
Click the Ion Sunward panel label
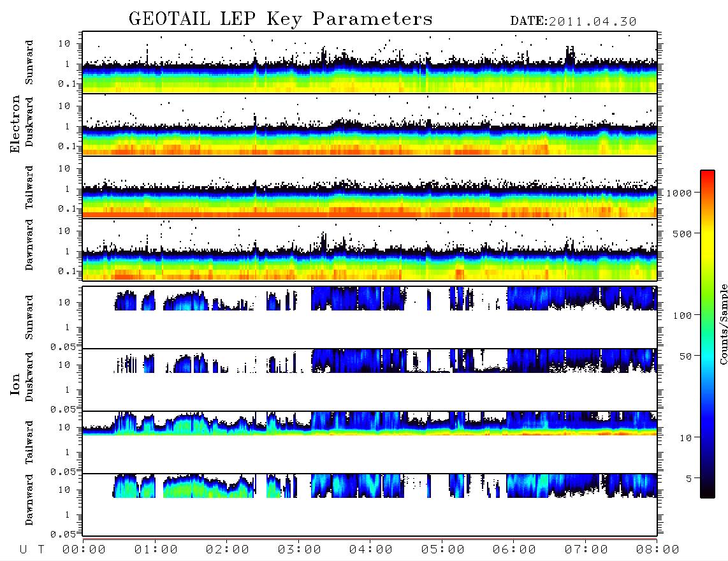tap(29, 317)
